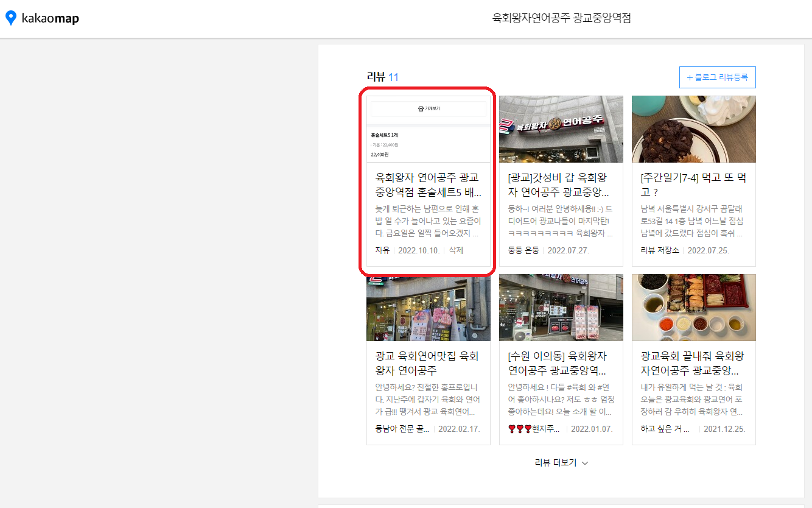Click author name 자유
The width and height of the screenshot is (812, 508).
tap(382, 250)
